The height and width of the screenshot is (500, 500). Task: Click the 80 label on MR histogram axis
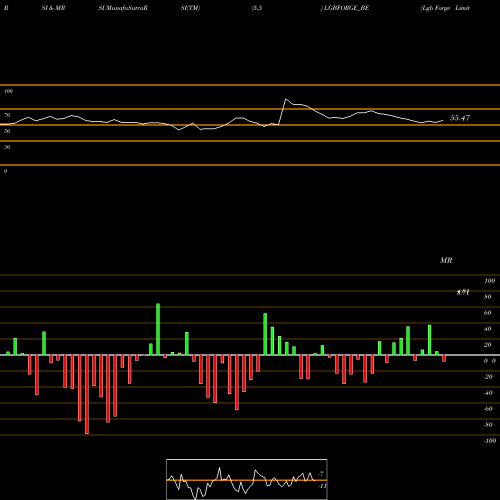coord(488,297)
